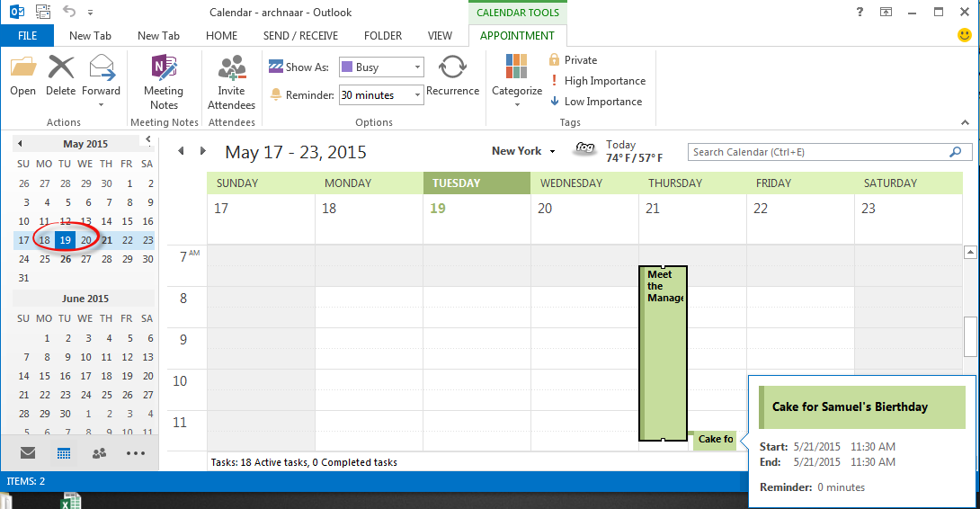This screenshot has width=980, height=509.
Task: Switch to the HOME ribbon tab
Action: click(x=222, y=36)
